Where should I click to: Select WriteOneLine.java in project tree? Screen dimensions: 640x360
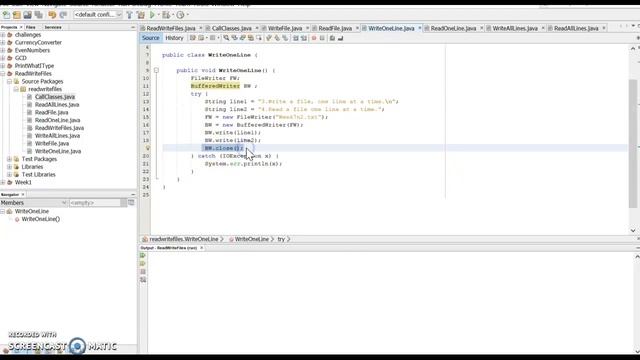[58, 151]
